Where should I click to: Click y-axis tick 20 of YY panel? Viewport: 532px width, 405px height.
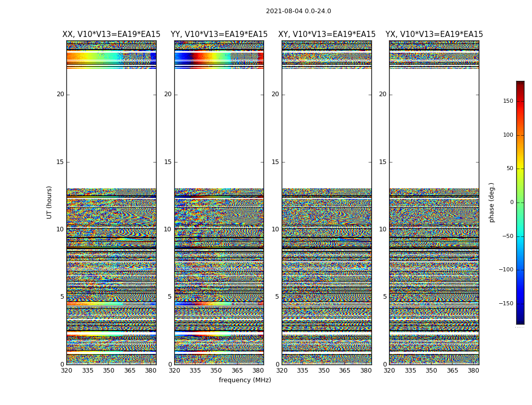(168, 94)
